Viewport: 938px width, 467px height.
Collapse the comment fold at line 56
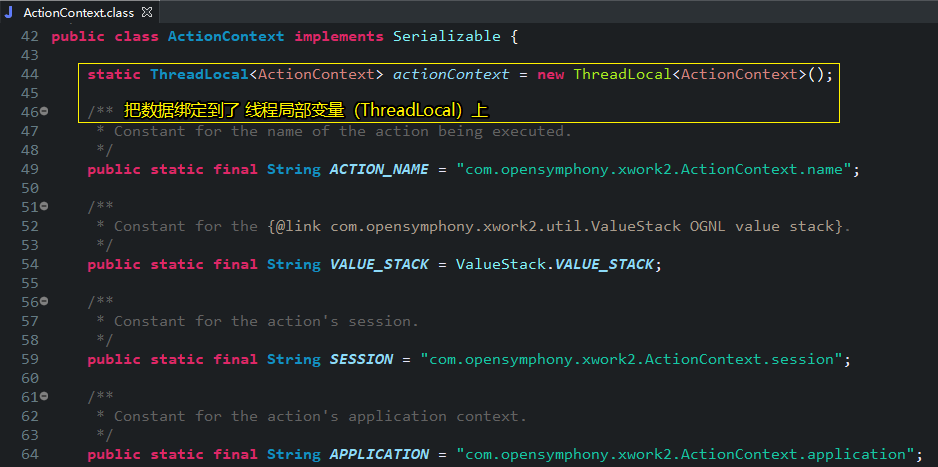click(44, 301)
